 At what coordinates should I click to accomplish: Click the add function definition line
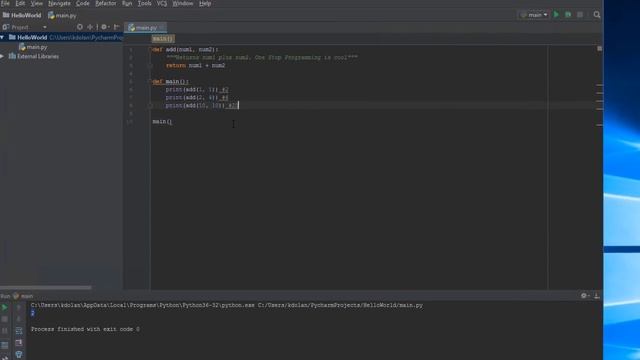(185, 49)
